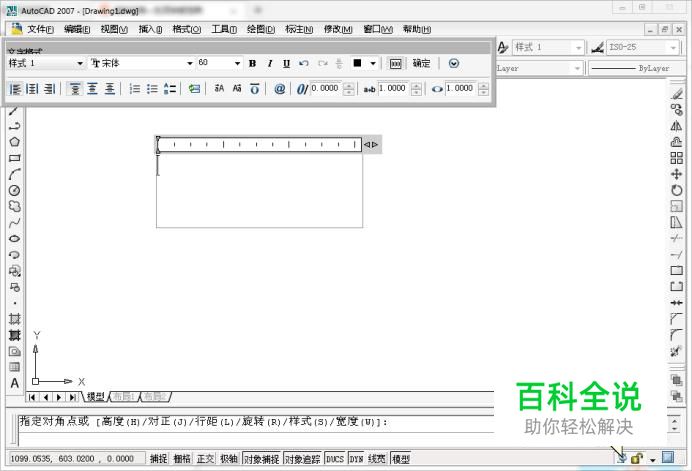
Task: Select the rotate modify tool
Action: click(x=676, y=190)
